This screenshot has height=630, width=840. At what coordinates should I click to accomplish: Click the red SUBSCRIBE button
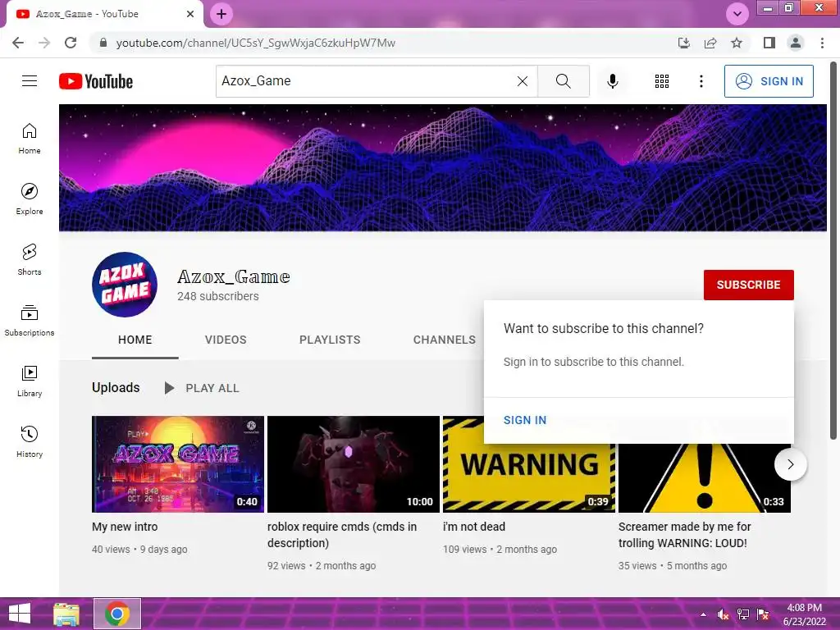(x=748, y=285)
